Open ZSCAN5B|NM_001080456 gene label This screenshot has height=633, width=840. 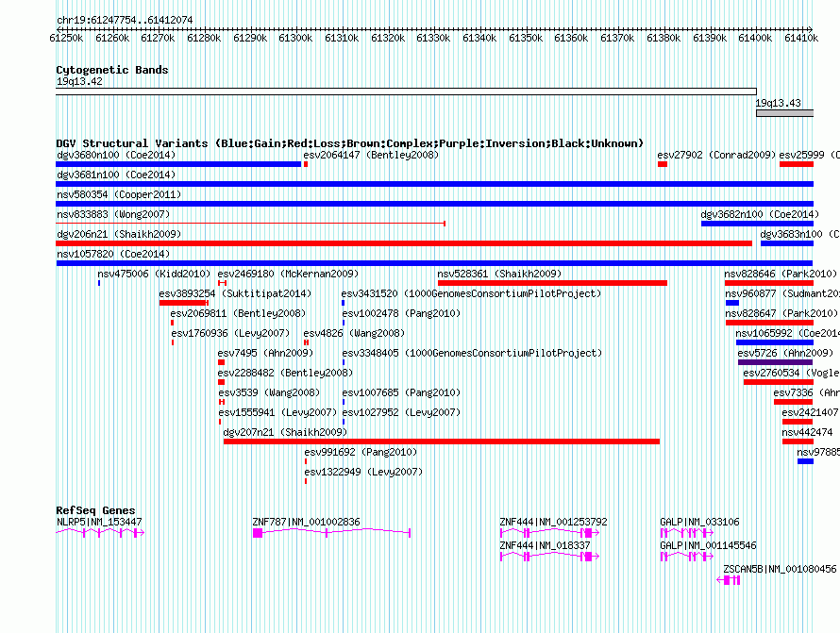click(780, 569)
